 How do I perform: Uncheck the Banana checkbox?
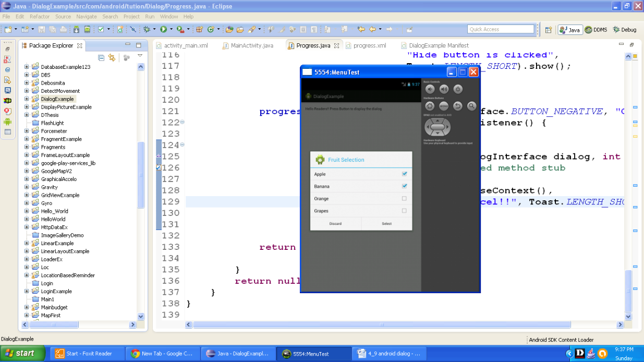click(404, 186)
